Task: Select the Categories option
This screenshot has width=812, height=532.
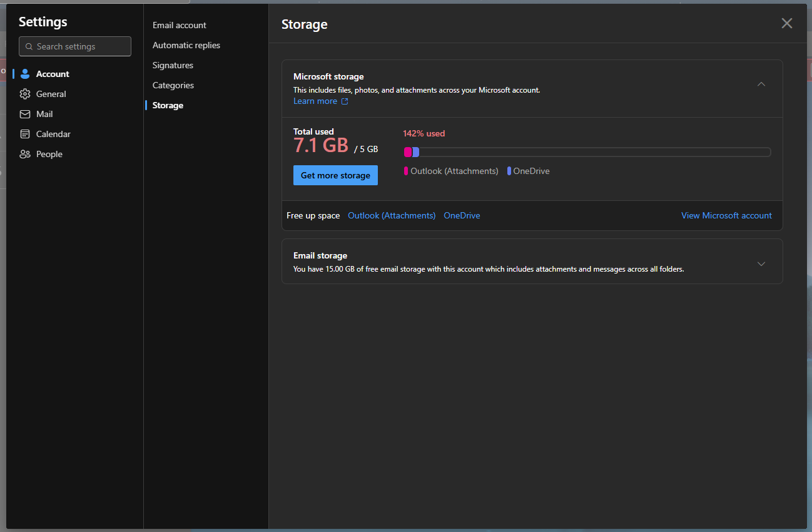Action: coord(173,85)
